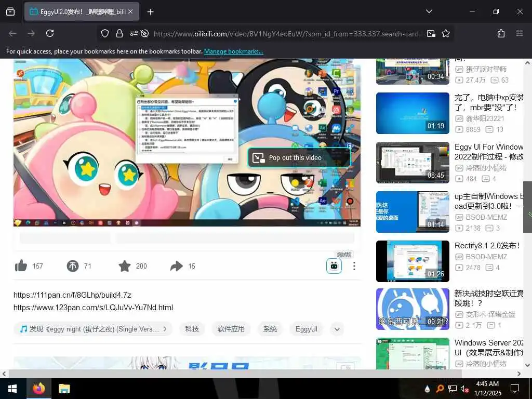The width and height of the screenshot is (532, 399).
Task: Click the page scroll right arrow
Action: click(x=519, y=374)
